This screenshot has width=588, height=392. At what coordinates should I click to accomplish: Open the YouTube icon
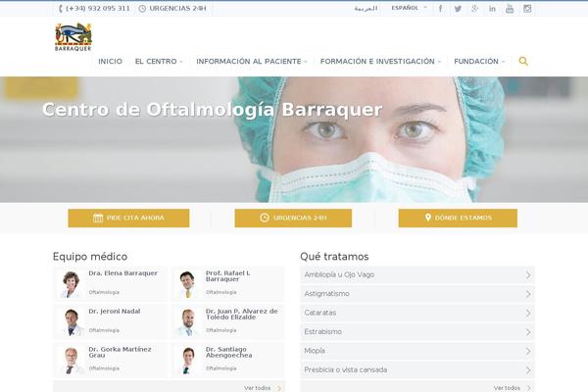[x=510, y=9]
